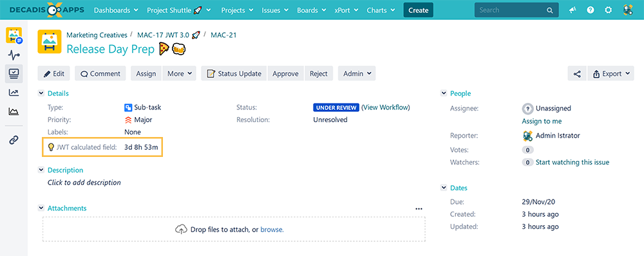The height and width of the screenshot is (256, 644).
Task: Click the browse link in attachments
Action: tap(272, 230)
